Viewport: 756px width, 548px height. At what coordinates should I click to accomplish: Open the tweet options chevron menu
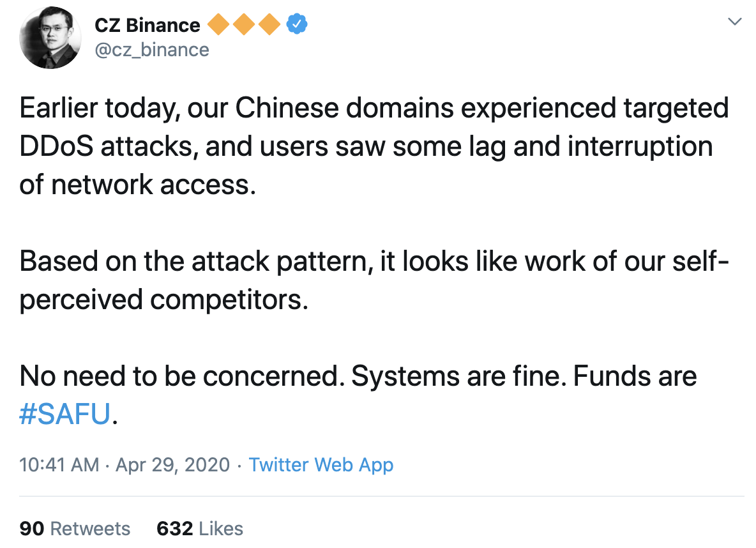(734, 22)
